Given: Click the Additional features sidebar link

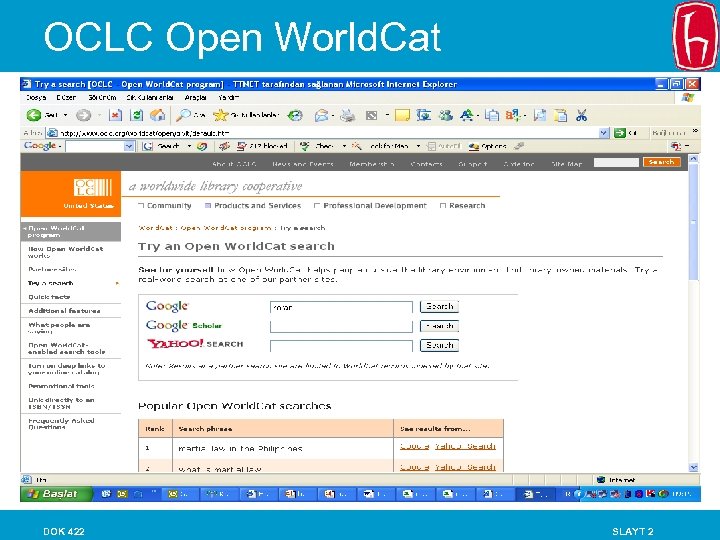Looking at the screenshot, I should (64, 311).
